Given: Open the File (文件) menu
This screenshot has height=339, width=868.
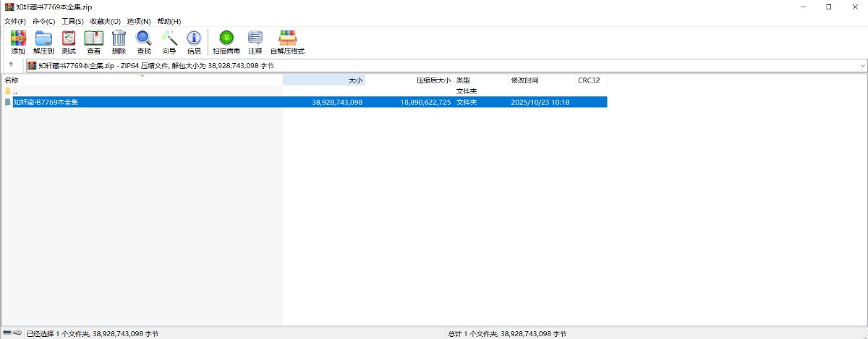Looking at the screenshot, I should pyautogui.click(x=15, y=22).
